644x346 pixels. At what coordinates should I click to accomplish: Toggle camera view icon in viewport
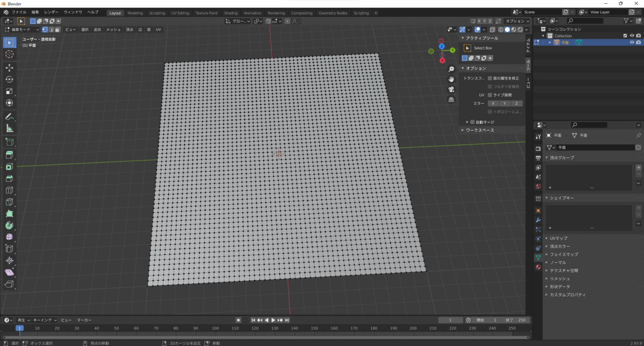pyautogui.click(x=451, y=89)
